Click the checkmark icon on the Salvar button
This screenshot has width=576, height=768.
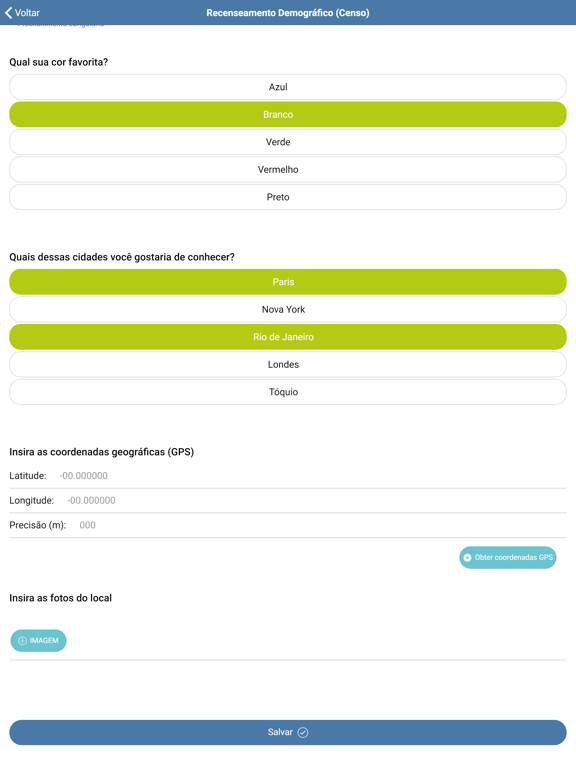303,732
